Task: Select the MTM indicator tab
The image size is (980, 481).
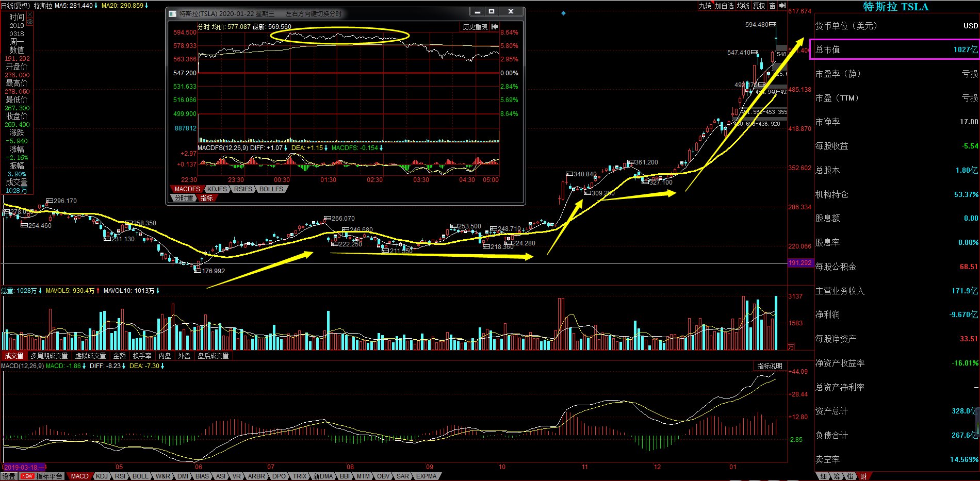Action: tap(363, 476)
